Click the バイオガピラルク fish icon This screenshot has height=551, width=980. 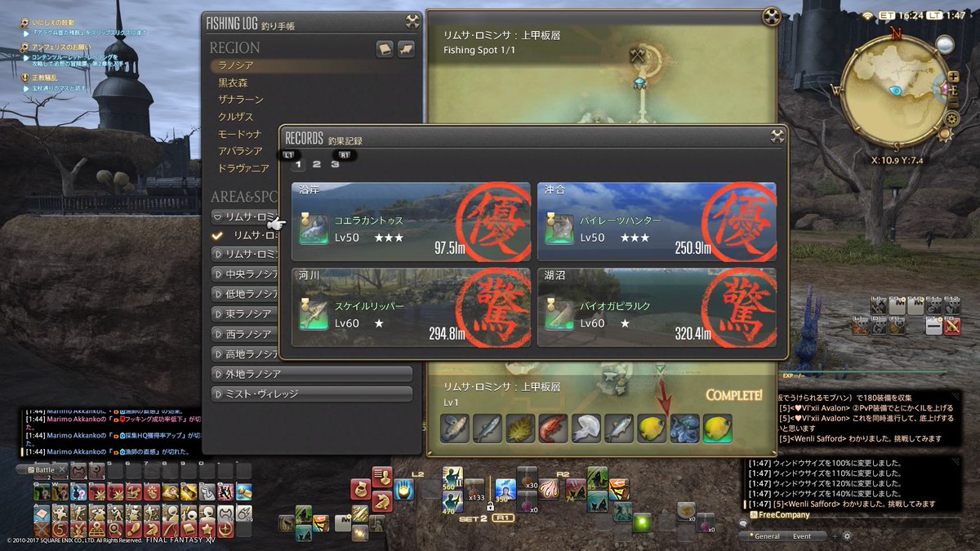560,315
